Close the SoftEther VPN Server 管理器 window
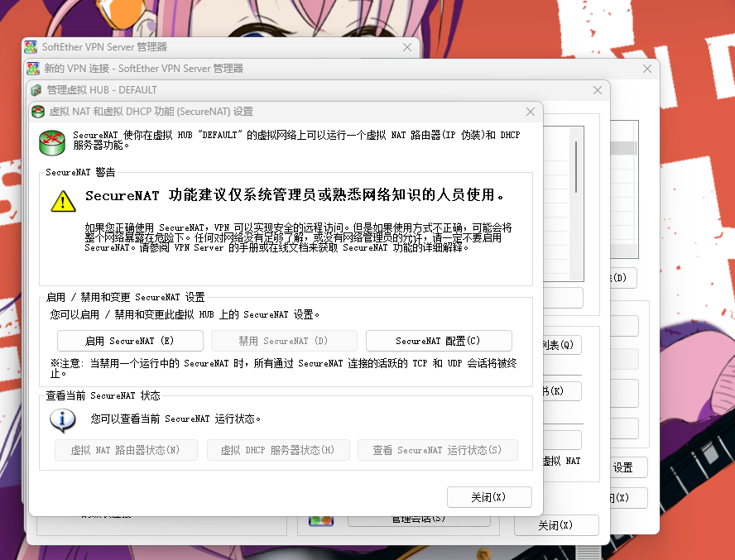This screenshot has width=735, height=560. (407, 47)
